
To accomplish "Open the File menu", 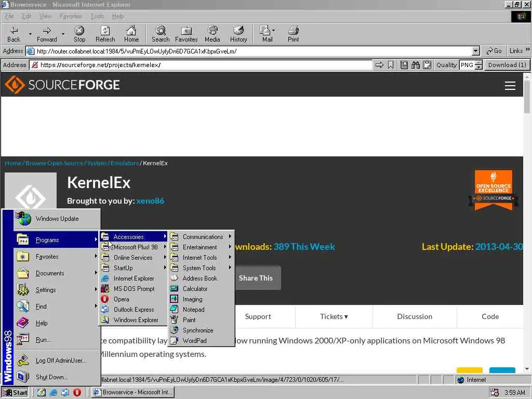I will (9, 16).
